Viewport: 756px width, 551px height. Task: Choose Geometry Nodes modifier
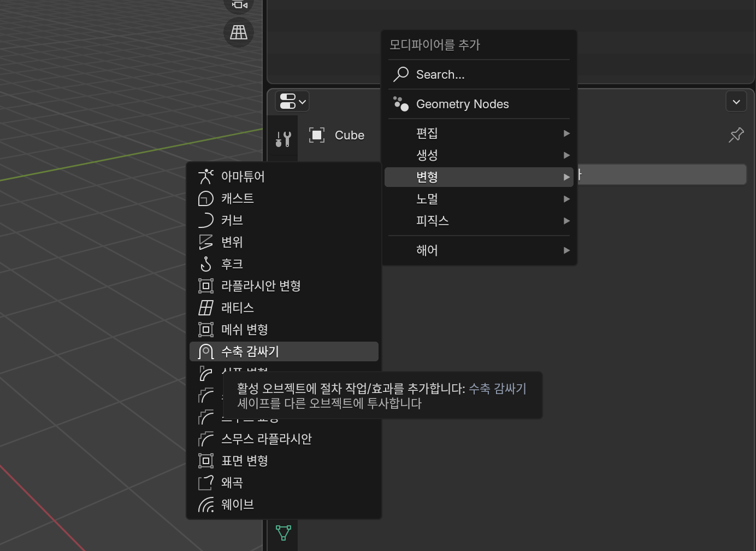click(x=479, y=104)
